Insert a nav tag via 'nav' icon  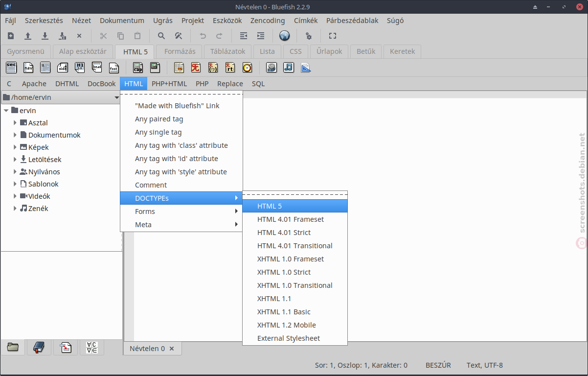pyautogui.click(x=28, y=68)
